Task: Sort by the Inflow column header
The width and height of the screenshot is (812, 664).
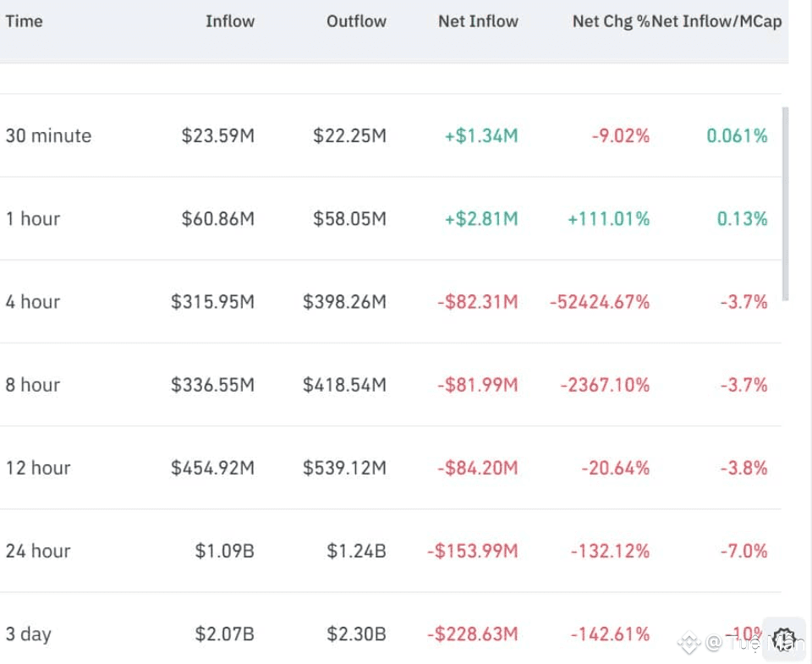Action: click(x=229, y=21)
